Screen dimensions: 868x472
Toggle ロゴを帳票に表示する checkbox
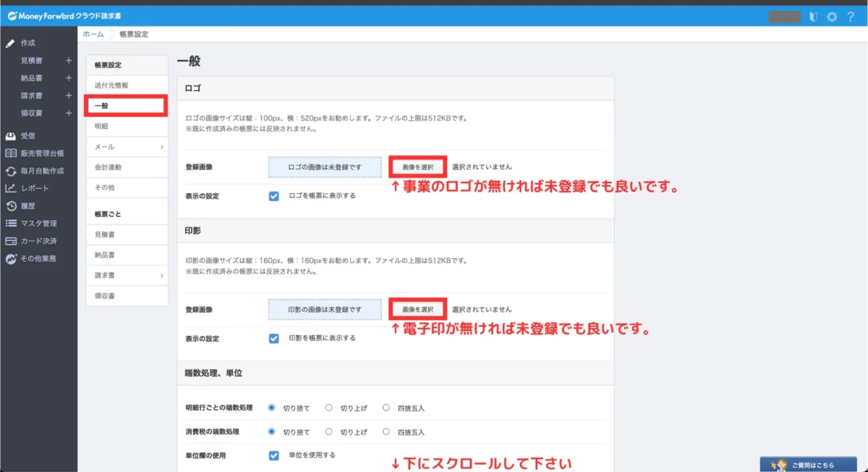click(274, 196)
